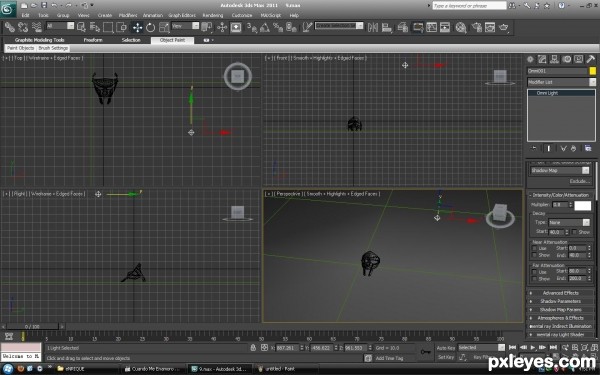Open Schematic View icon

[x=445, y=27]
